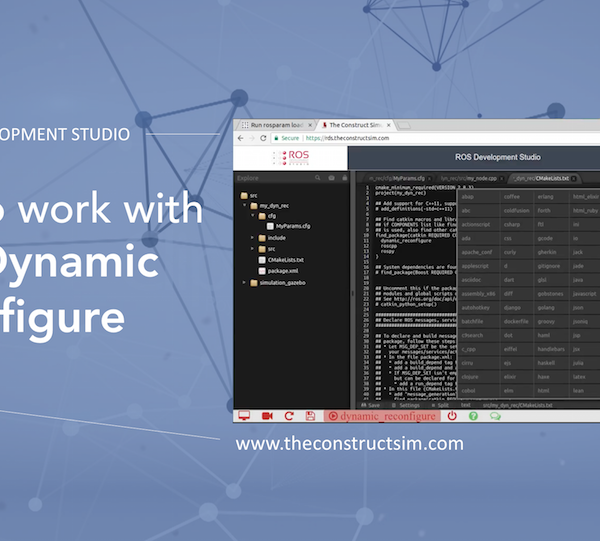Click Split in the editor status bar
Viewport: 600px width, 541px height.
(440, 405)
